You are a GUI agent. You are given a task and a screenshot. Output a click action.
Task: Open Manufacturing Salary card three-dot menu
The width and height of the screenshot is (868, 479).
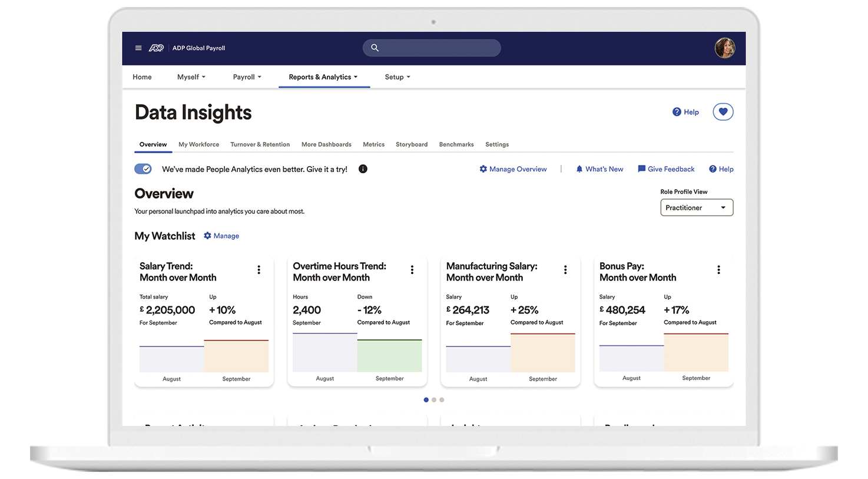565,270
